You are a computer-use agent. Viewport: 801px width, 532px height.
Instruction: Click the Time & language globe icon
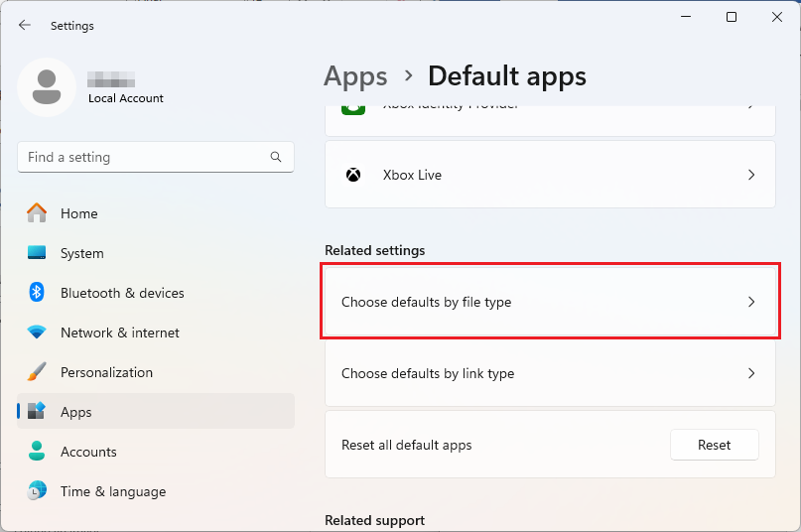pyautogui.click(x=37, y=490)
